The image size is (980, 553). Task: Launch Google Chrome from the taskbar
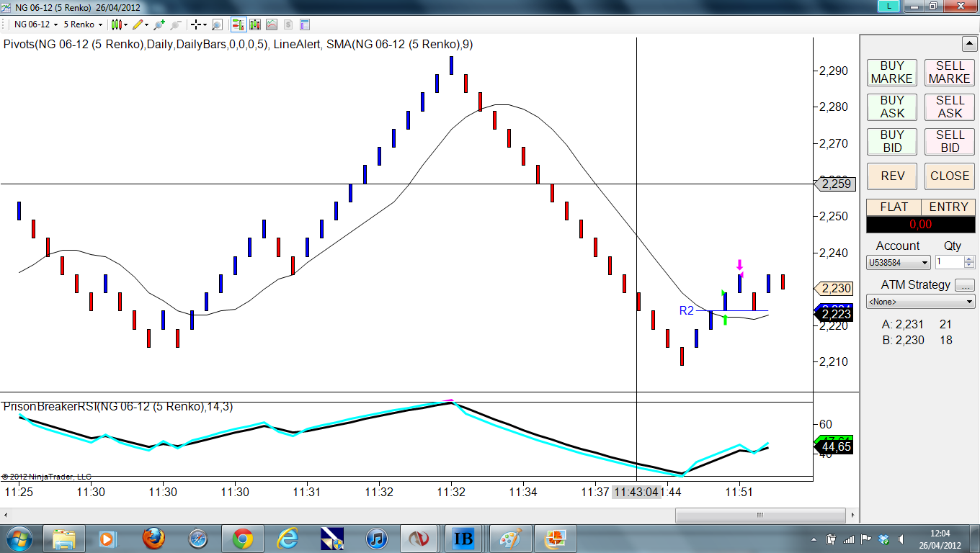[x=242, y=539]
